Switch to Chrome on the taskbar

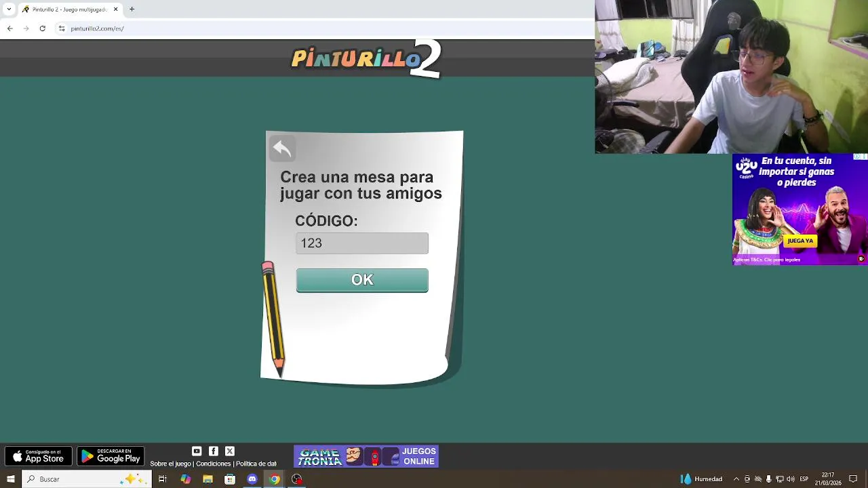click(x=275, y=479)
